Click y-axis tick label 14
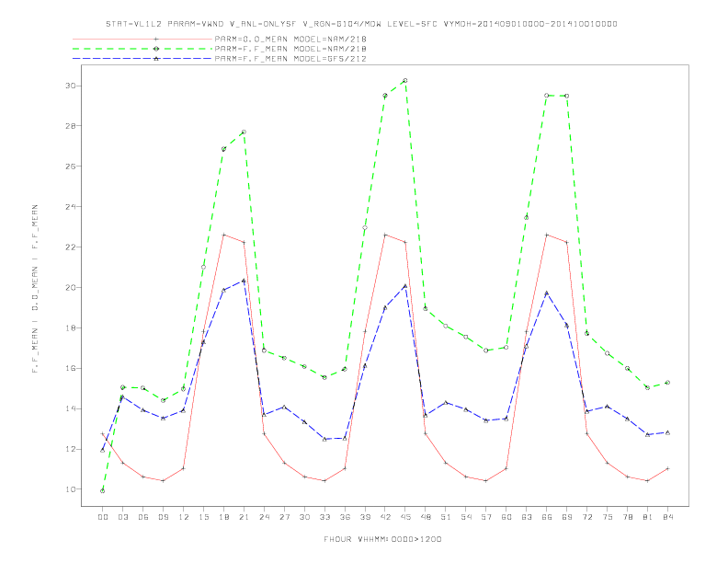 coord(71,408)
